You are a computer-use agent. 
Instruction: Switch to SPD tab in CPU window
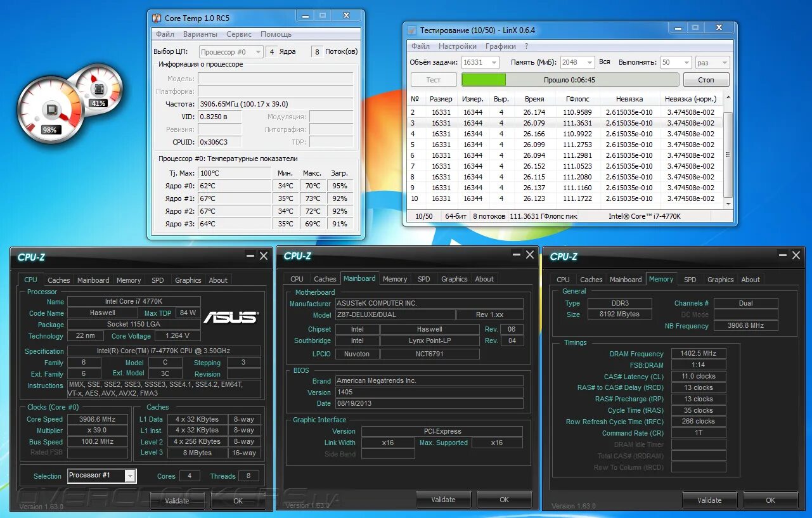click(158, 280)
